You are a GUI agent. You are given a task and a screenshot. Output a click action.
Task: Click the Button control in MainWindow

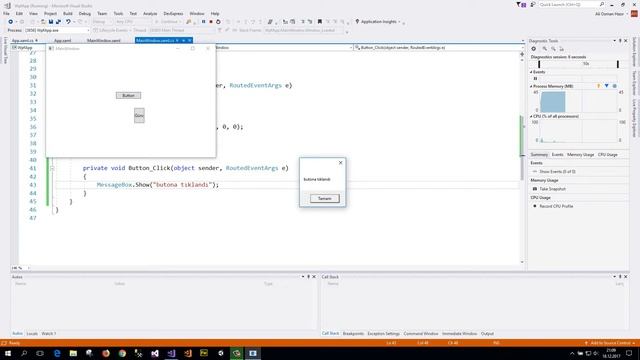(x=128, y=95)
